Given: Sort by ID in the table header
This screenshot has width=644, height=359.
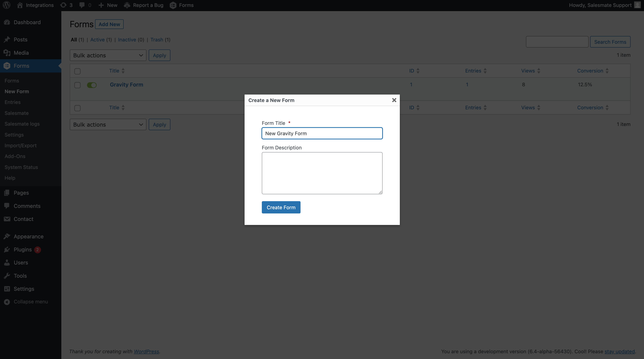Looking at the screenshot, I should pyautogui.click(x=414, y=71).
